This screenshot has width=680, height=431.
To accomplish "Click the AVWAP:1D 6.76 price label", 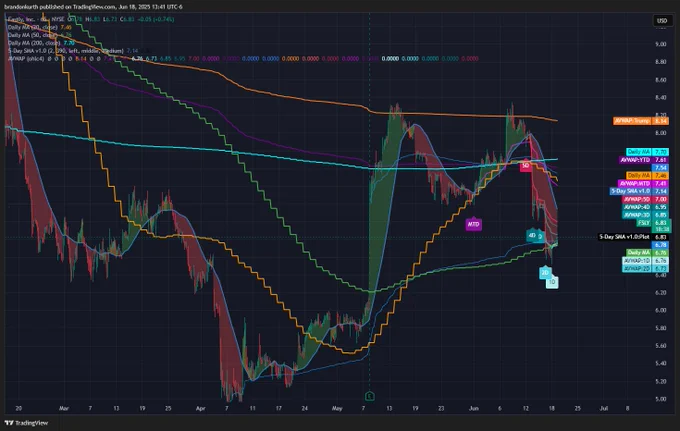I will 645,261.
